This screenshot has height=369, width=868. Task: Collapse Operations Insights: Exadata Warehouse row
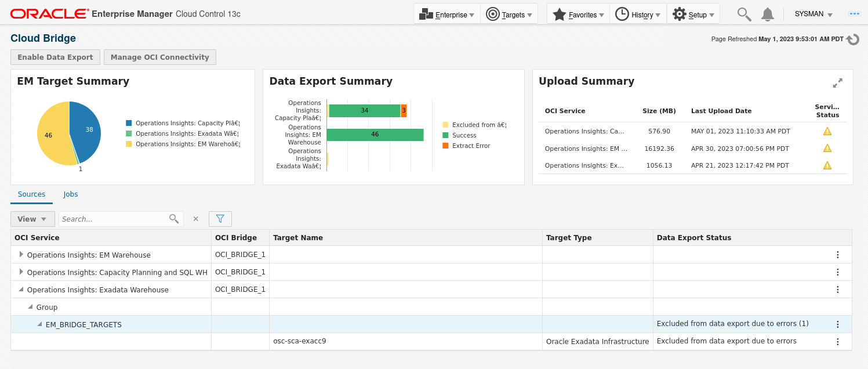tap(21, 289)
